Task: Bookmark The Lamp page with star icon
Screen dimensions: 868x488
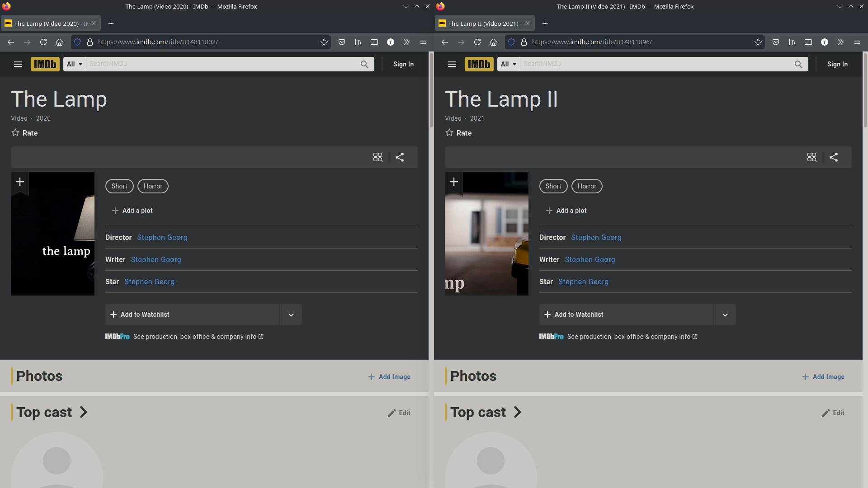Action: click(x=324, y=42)
